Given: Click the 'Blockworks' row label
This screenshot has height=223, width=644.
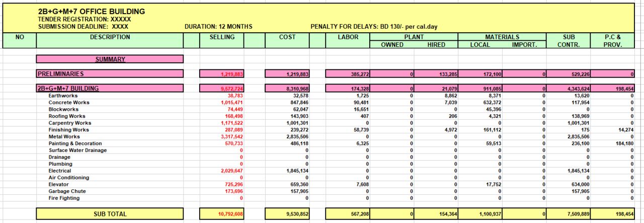Looking at the screenshot, I should click(63, 109).
